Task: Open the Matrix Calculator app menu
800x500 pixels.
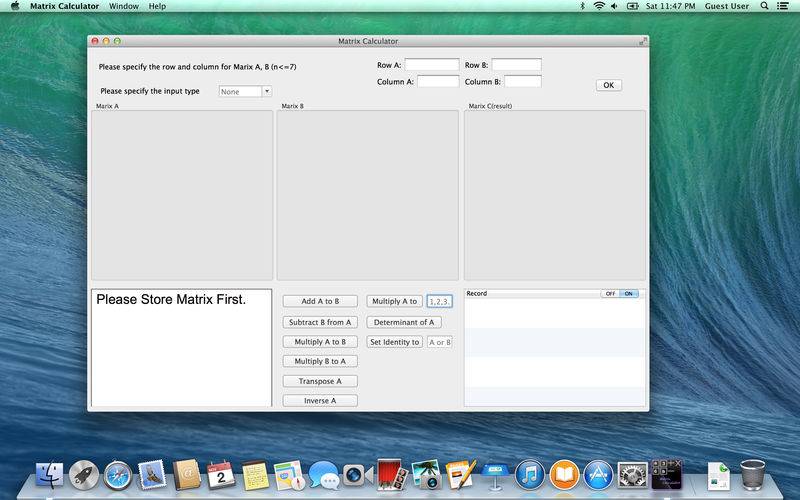Action: click(x=64, y=6)
